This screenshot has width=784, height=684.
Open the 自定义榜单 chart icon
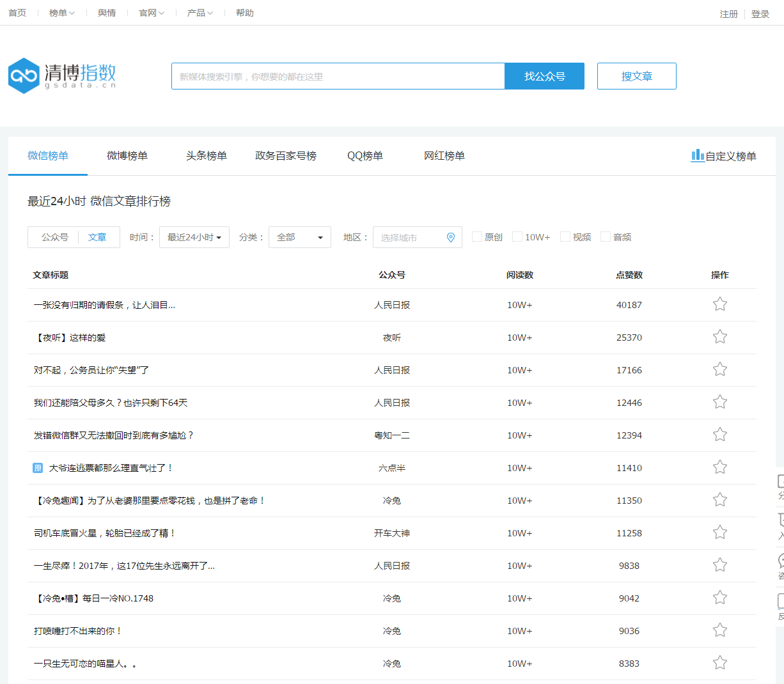(698, 155)
